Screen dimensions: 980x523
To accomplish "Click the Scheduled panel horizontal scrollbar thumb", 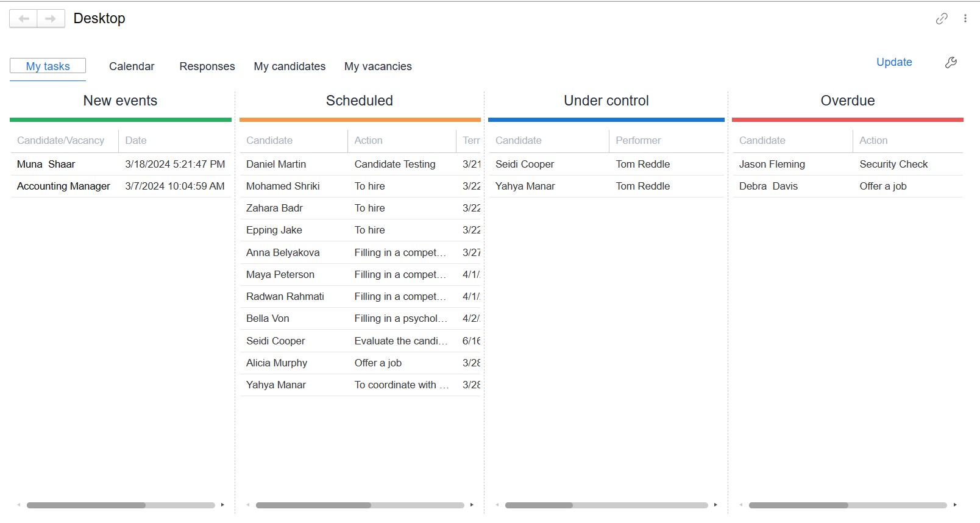I will pyautogui.click(x=313, y=505).
